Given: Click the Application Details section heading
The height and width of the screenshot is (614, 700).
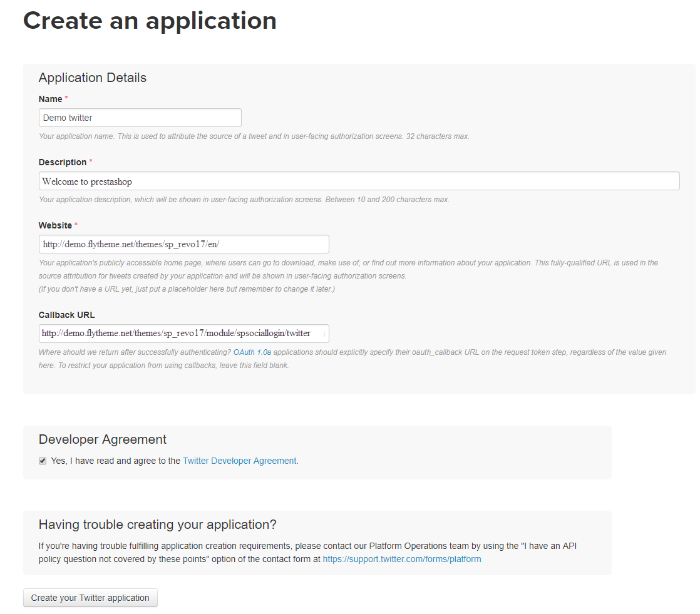Looking at the screenshot, I should click(x=93, y=78).
